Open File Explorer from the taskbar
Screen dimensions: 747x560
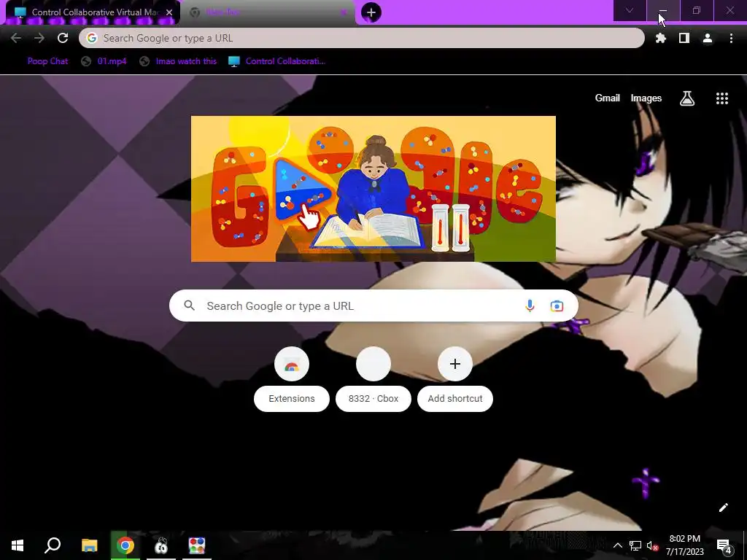tap(89, 545)
